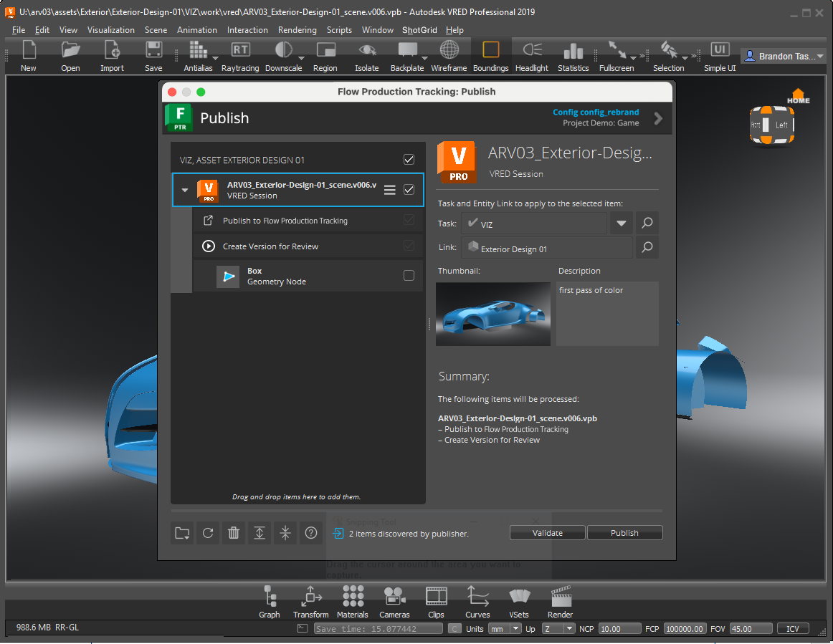The height and width of the screenshot is (644, 833).
Task: Click the trash delete icon in Publish dialog
Action: tap(234, 533)
